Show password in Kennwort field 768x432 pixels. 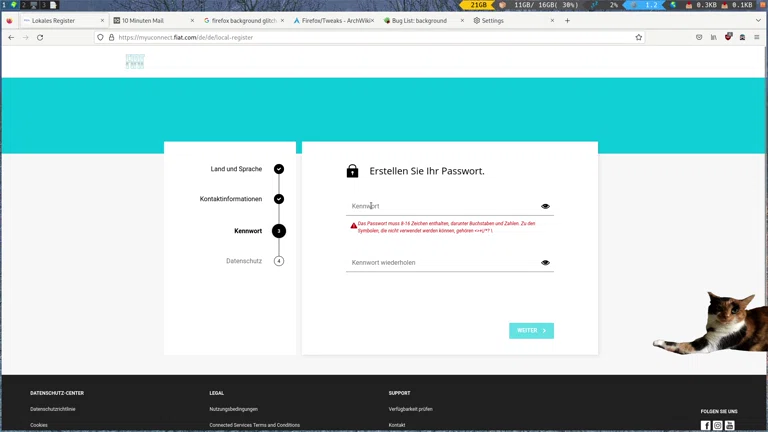coord(545,206)
